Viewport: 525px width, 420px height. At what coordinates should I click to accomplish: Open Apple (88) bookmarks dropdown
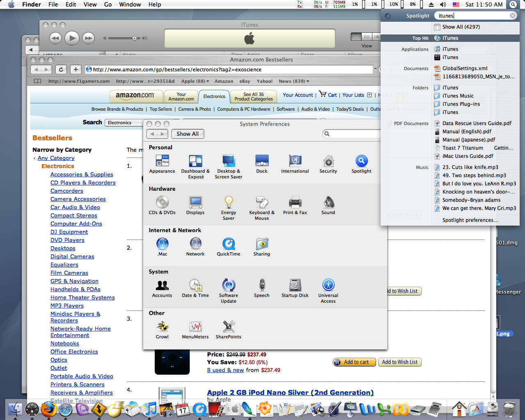[x=195, y=81]
